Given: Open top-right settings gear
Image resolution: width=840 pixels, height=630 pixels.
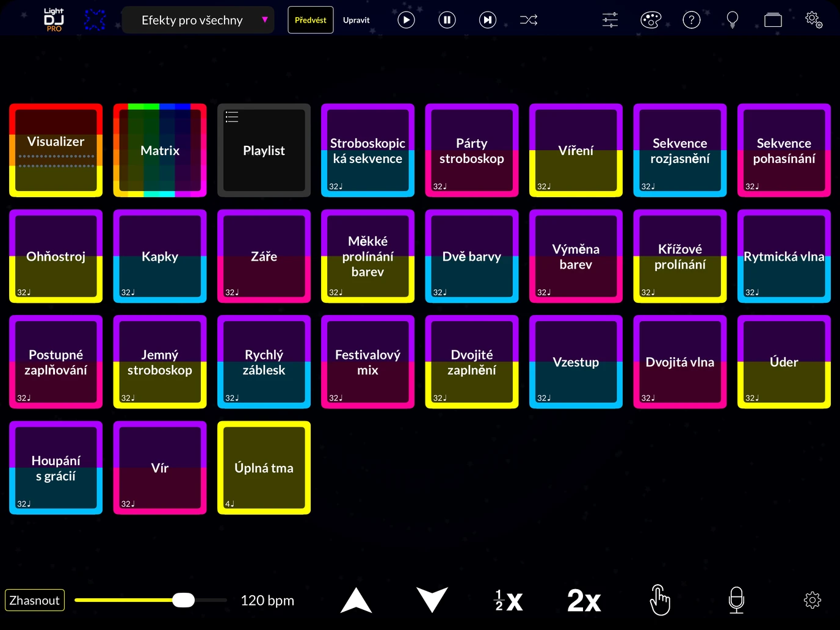Looking at the screenshot, I should [814, 20].
